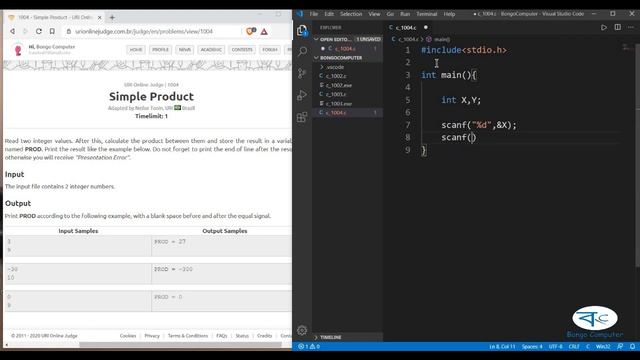
Task: Open the Run and Debug view
Action: pos(302,95)
